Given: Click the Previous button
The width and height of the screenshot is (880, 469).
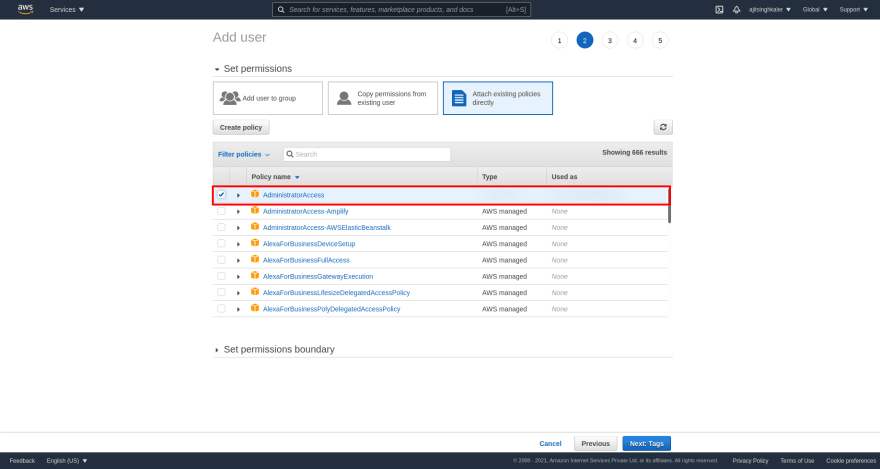Looking at the screenshot, I should [x=595, y=443].
